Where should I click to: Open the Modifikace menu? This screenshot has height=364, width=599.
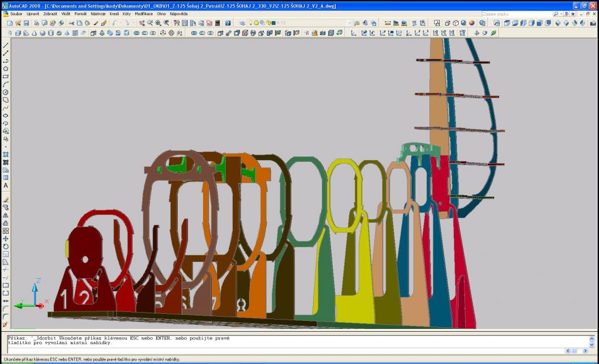(144, 13)
